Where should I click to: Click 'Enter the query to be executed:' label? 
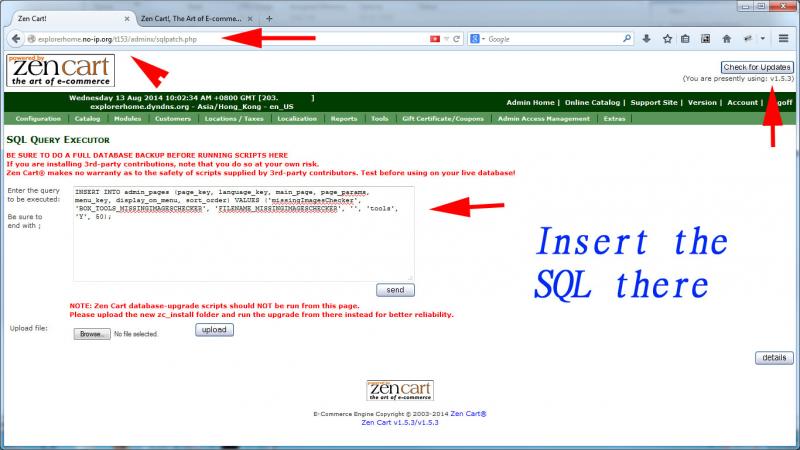[34, 195]
